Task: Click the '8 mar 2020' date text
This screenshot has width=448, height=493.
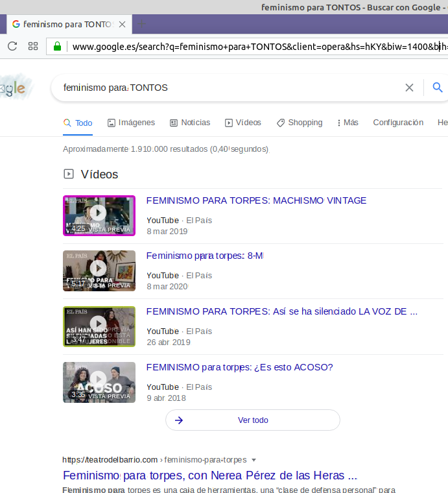Action: pyautogui.click(x=167, y=287)
